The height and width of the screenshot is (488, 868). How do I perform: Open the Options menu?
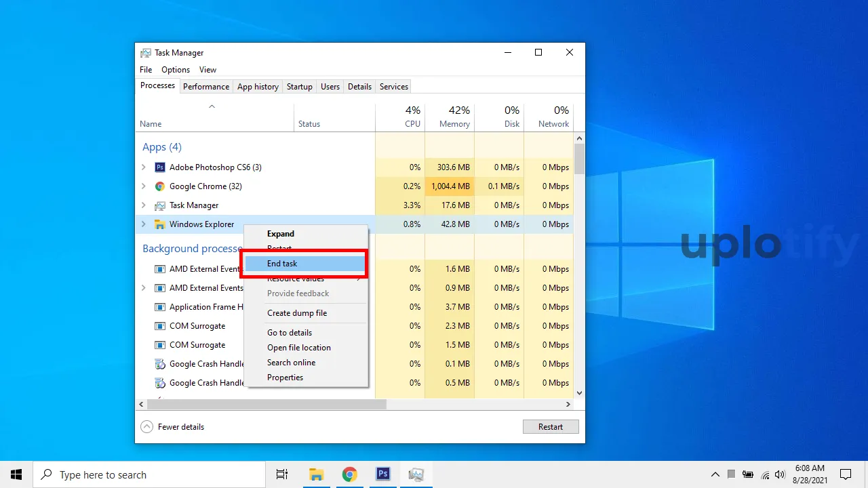pyautogui.click(x=176, y=70)
